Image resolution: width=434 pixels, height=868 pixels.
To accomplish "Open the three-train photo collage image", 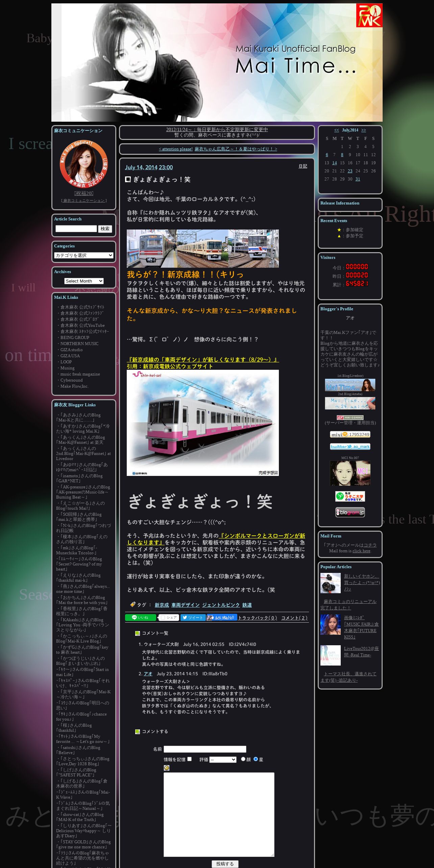I will coord(203,248).
